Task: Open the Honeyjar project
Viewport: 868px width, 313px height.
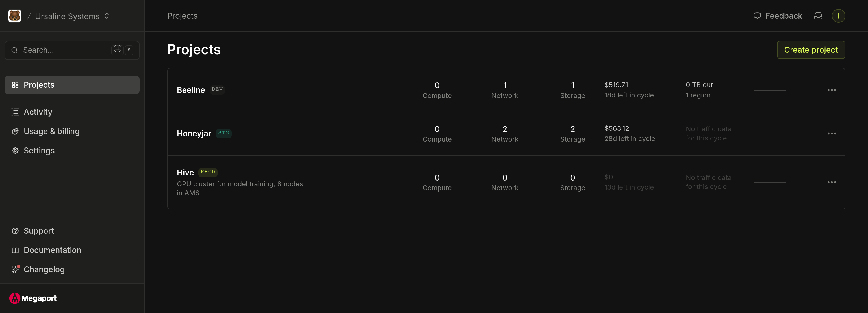Action: click(x=194, y=134)
